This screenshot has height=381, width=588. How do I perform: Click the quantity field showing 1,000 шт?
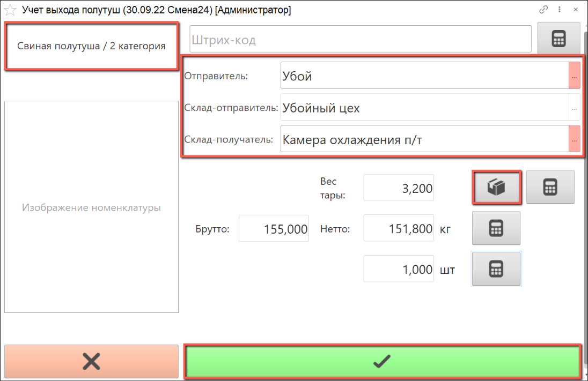(x=399, y=270)
